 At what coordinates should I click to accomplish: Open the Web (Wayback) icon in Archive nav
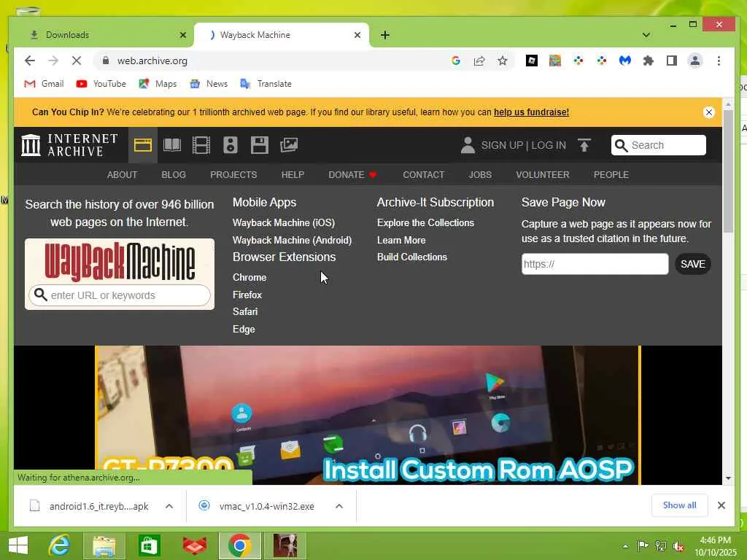coord(142,145)
